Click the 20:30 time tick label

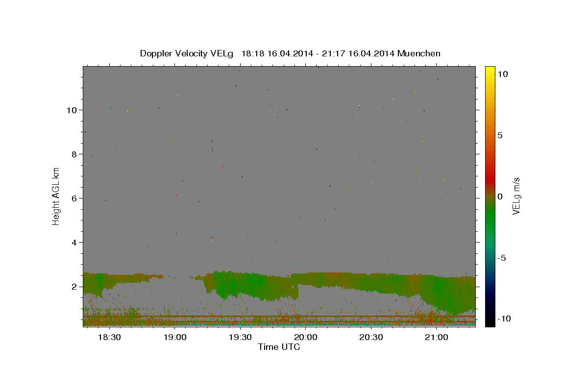coord(371,337)
